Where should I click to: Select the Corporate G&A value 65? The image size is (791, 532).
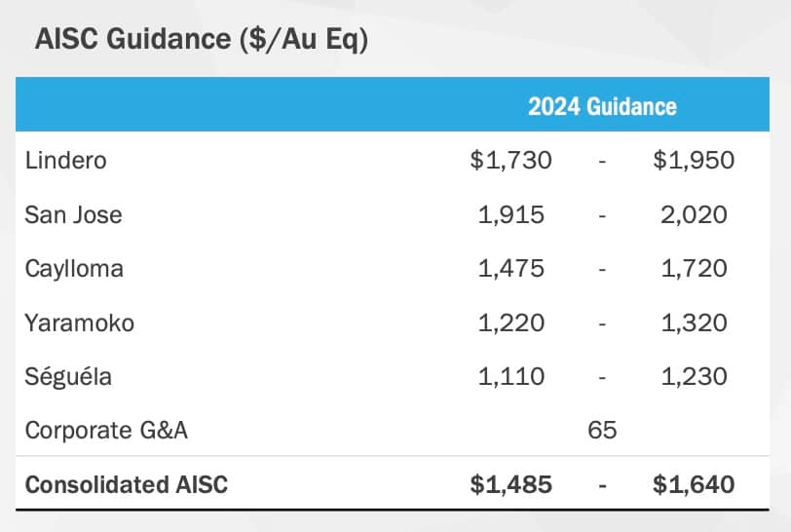(x=603, y=430)
